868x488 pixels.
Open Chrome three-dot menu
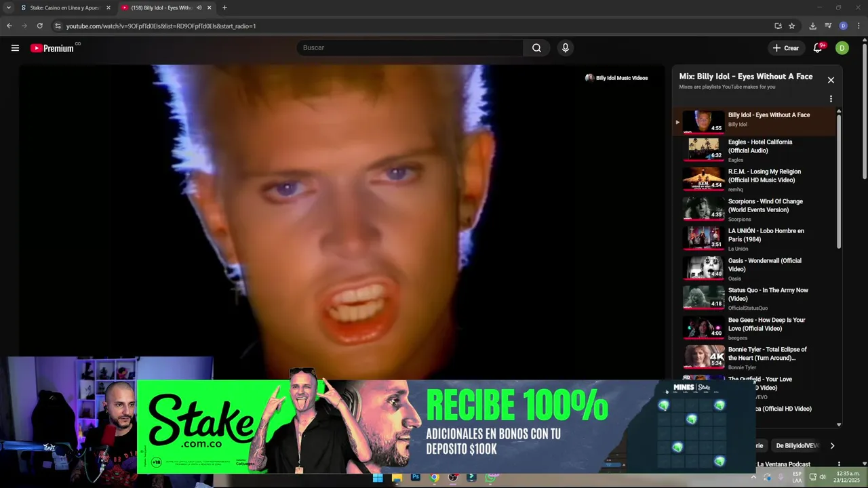click(859, 26)
